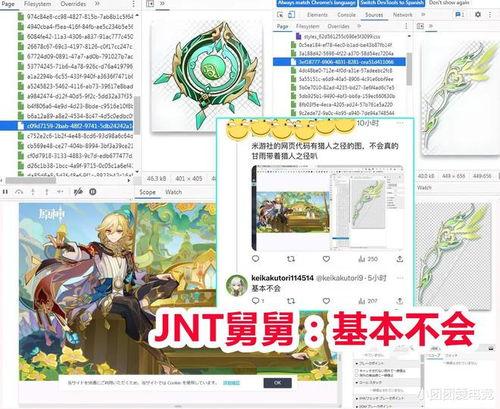The width and height of the screenshot is (500, 409).
Task: Toggle the device toolbar icon
Action: (x=291, y=15)
